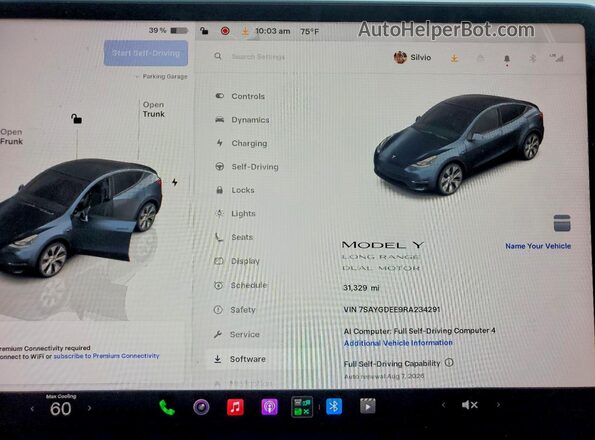This screenshot has height=440, width=595.
Task: Tap Open Trunk on the car view
Action: [x=154, y=109]
